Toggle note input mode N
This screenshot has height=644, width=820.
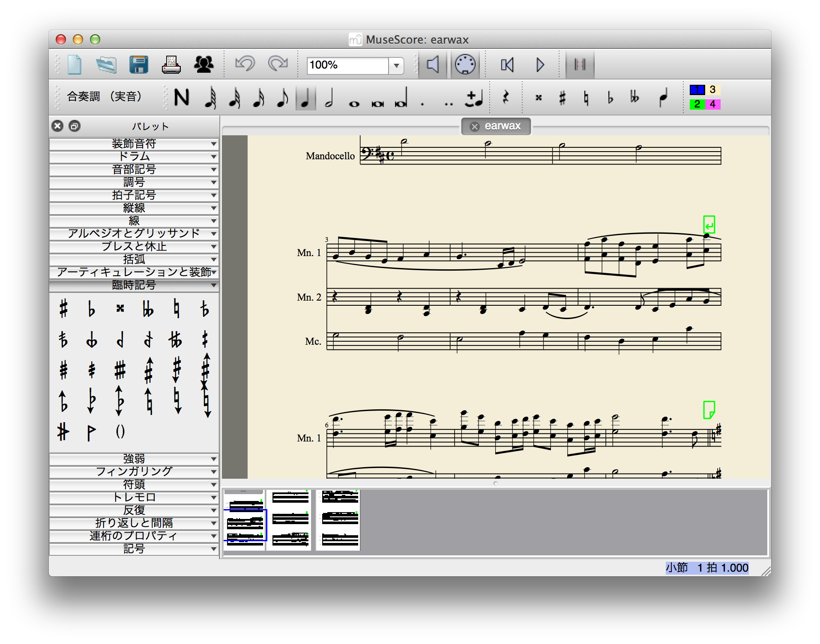[182, 98]
